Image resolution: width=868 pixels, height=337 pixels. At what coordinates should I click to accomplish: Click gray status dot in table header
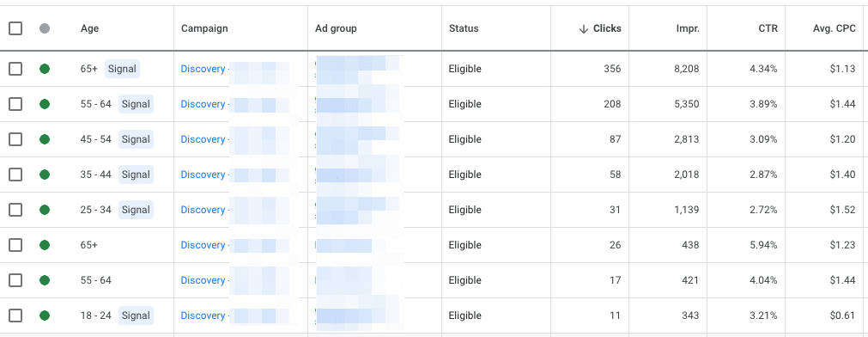point(45,28)
